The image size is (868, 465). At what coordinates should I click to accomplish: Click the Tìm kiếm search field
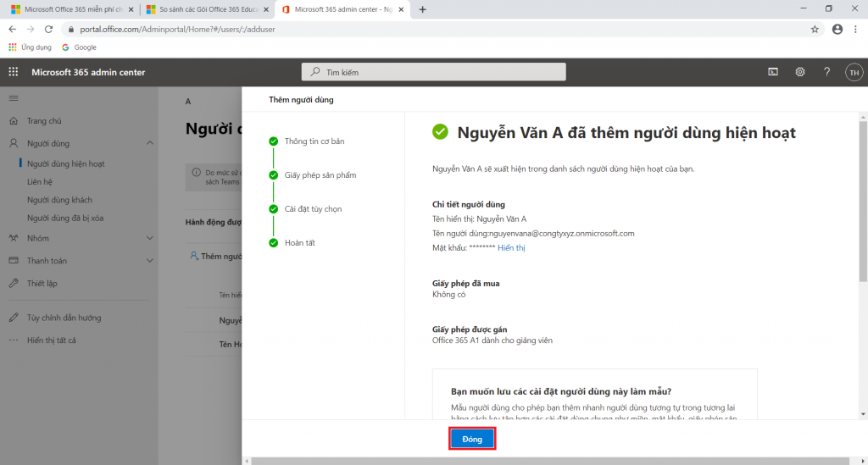pyautogui.click(x=433, y=72)
